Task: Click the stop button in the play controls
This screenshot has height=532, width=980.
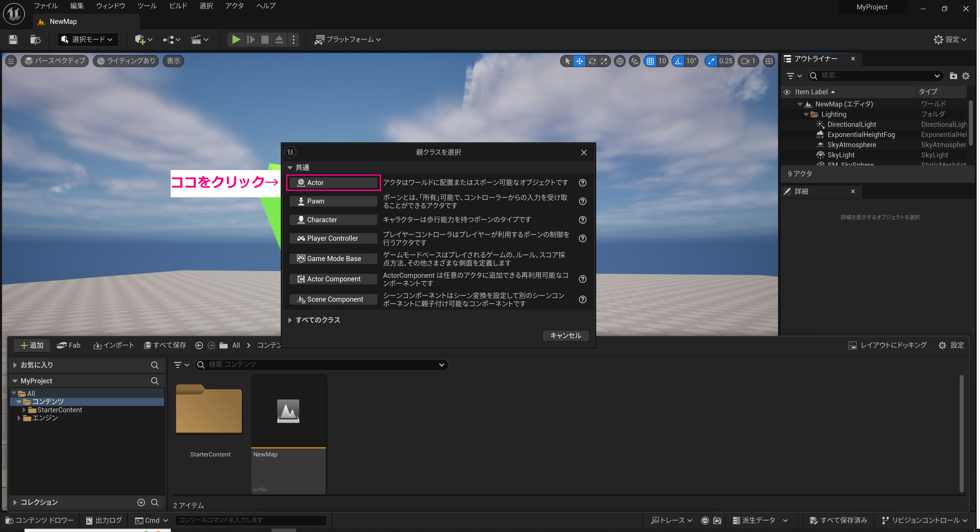Action: [x=265, y=40]
